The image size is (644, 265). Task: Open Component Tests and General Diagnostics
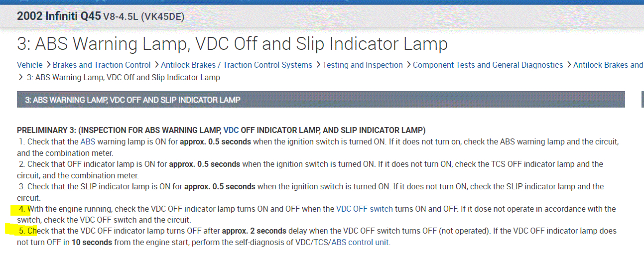(x=488, y=65)
